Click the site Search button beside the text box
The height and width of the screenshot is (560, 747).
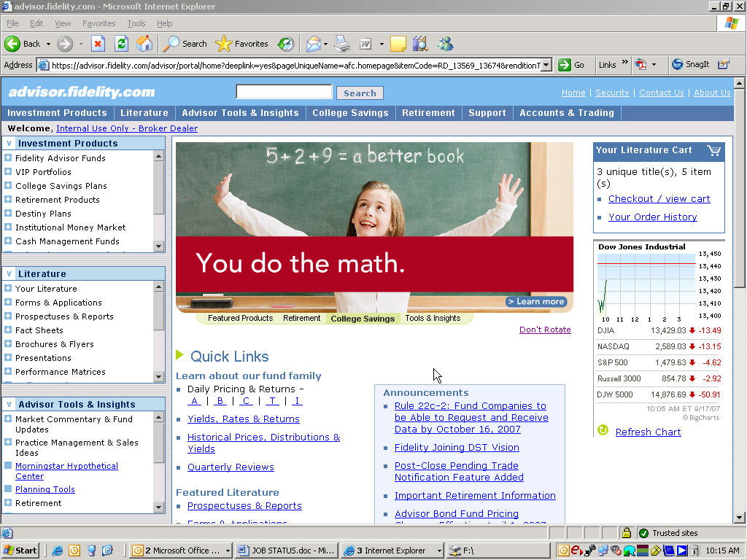[x=360, y=93]
